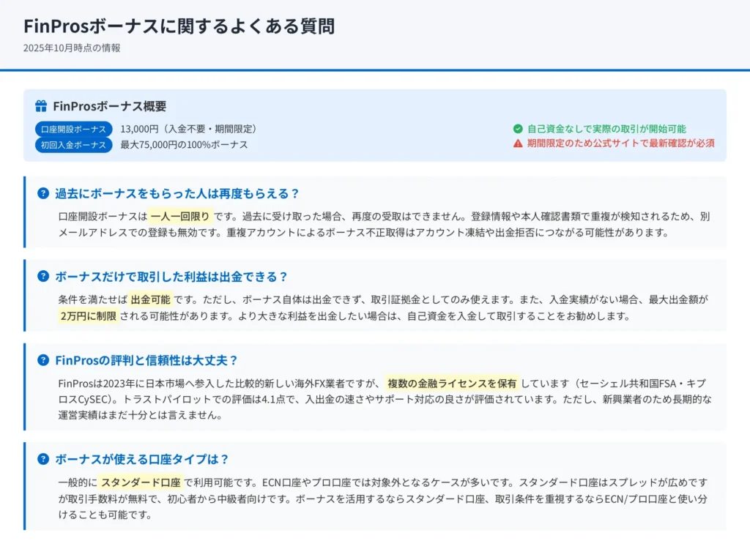Click question icon beside 過去にボーナスをもらった人
Image resolution: width=750 pixels, height=560 pixels.
pyautogui.click(x=43, y=194)
